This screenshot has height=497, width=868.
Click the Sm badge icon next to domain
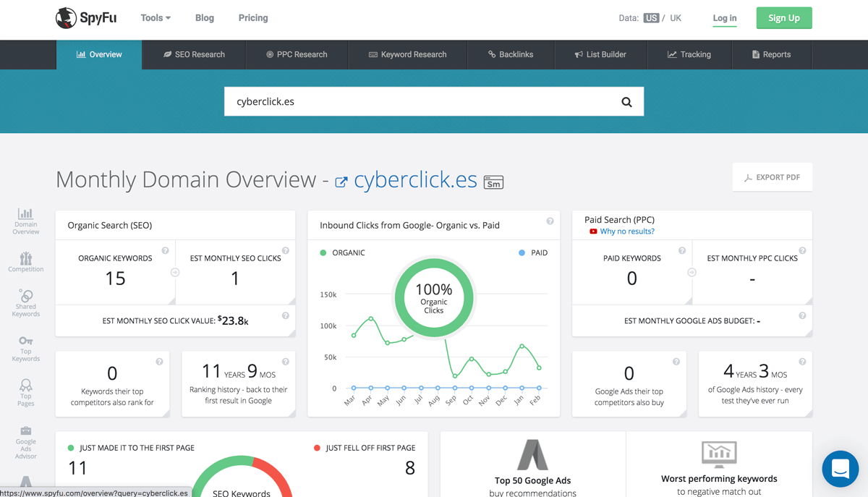(x=493, y=182)
